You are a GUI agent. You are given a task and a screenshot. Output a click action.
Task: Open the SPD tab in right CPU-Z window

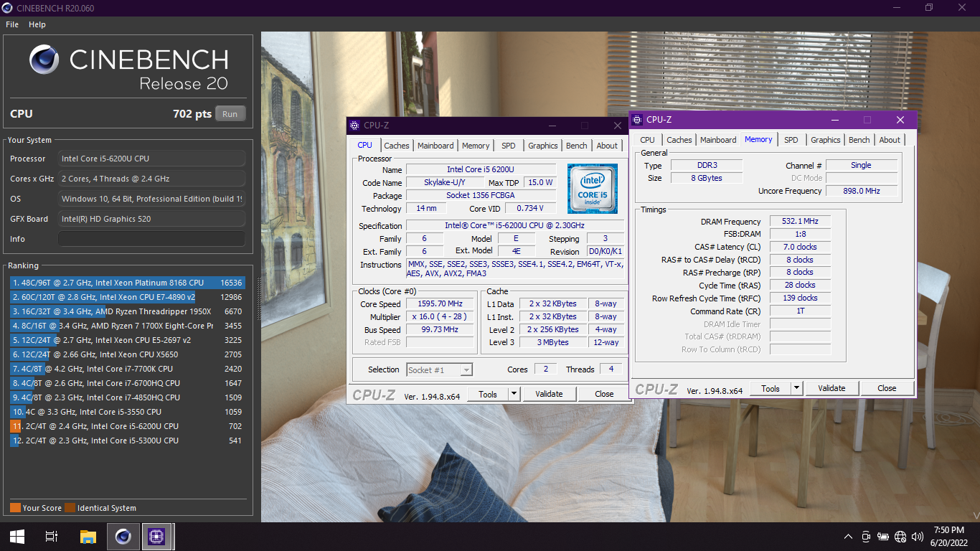[791, 140]
